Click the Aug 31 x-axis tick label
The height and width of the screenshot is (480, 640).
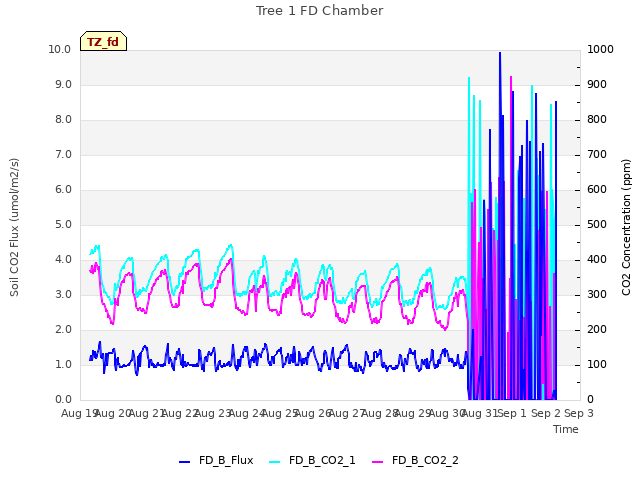click(x=480, y=413)
